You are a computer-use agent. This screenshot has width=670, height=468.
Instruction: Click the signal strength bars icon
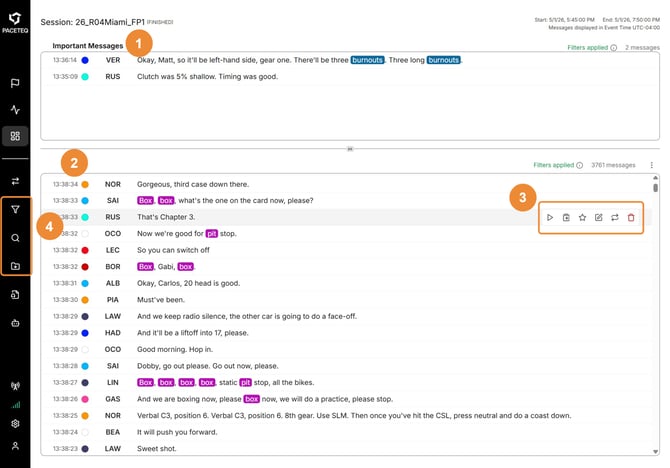click(x=15, y=404)
